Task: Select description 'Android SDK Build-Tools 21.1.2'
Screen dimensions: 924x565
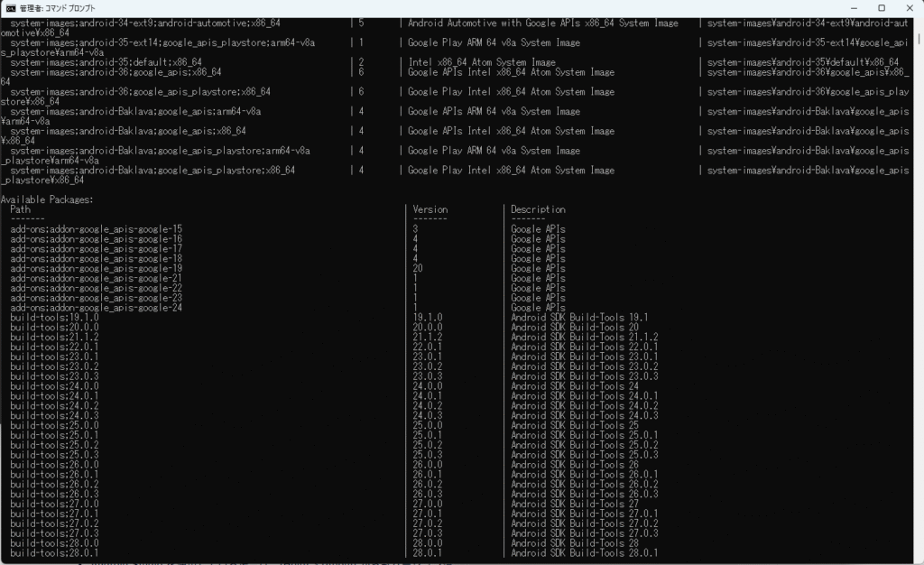Action: tap(585, 337)
